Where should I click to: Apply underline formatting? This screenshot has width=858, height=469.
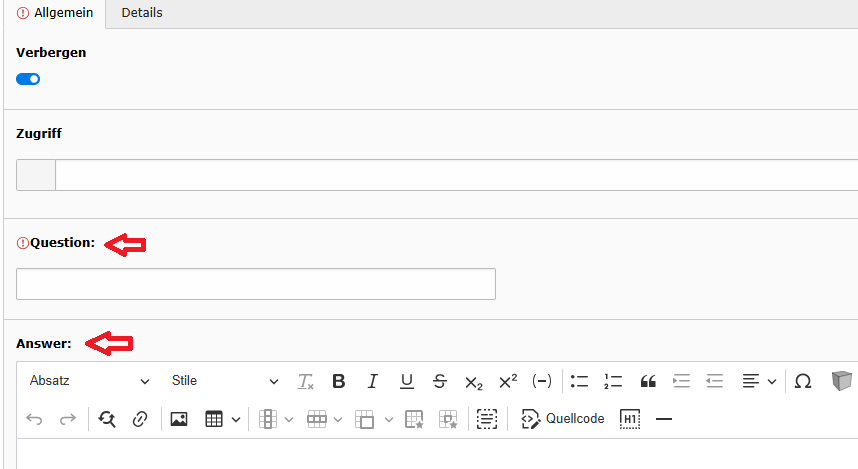pyautogui.click(x=407, y=381)
